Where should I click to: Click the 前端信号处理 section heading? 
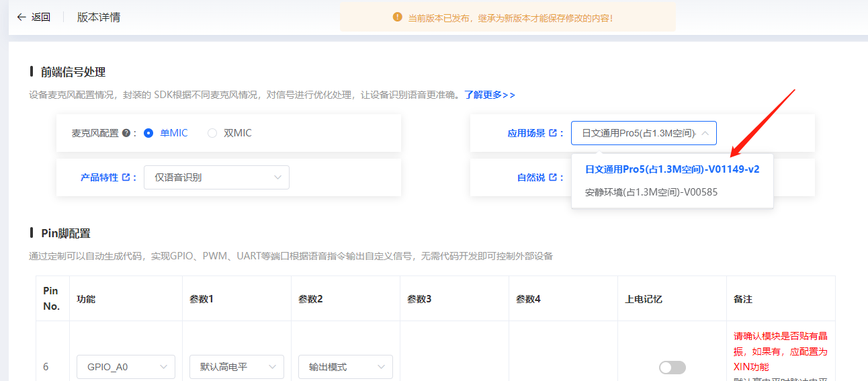(x=73, y=72)
